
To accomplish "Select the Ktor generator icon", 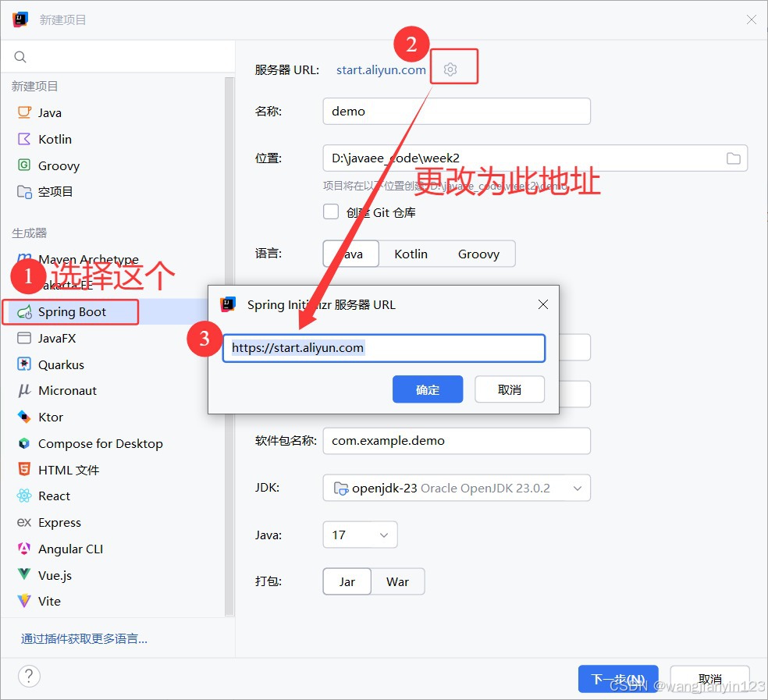I will 24,417.
